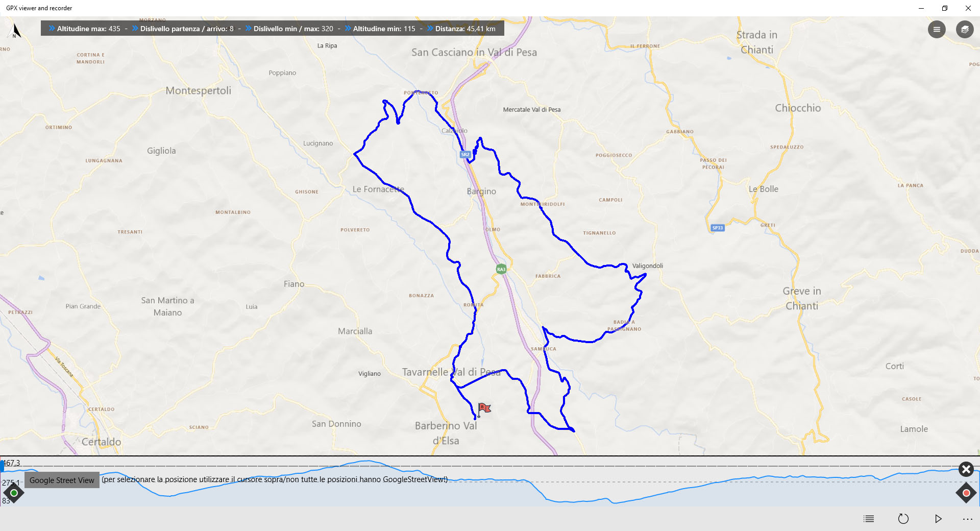This screenshot has width=980, height=531.
Task: Play the track animation
Action: click(938, 519)
